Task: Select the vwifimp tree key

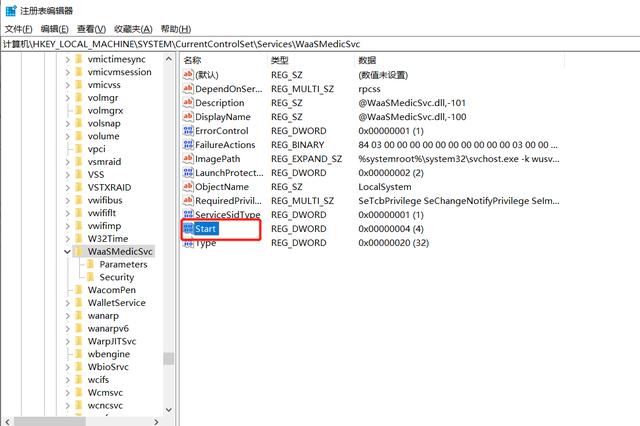Action: point(104,226)
